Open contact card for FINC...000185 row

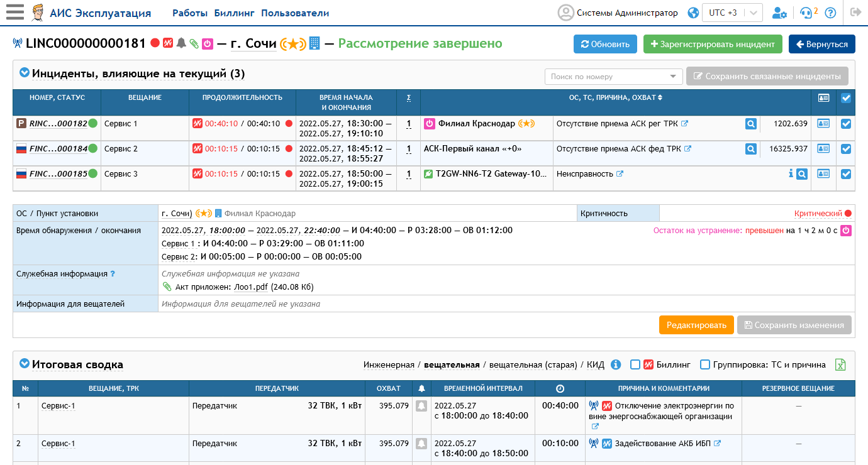tap(823, 174)
